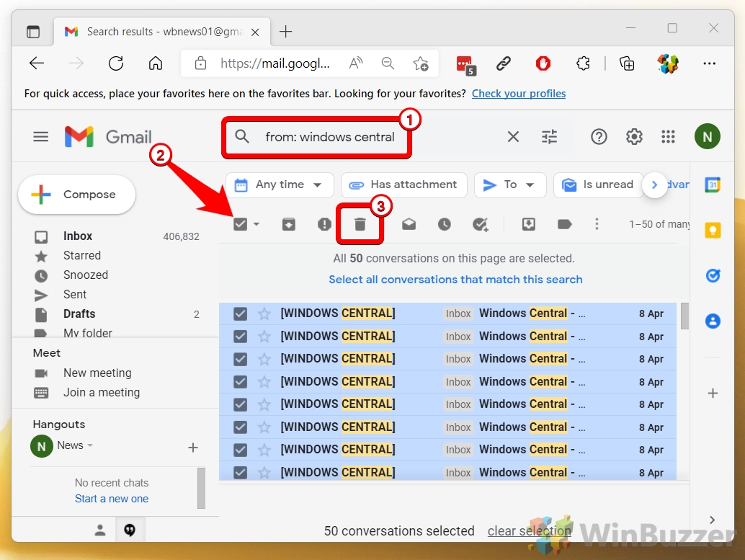Image resolution: width=745 pixels, height=560 pixels.
Task: Archive the selected conversations
Action: click(288, 224)
